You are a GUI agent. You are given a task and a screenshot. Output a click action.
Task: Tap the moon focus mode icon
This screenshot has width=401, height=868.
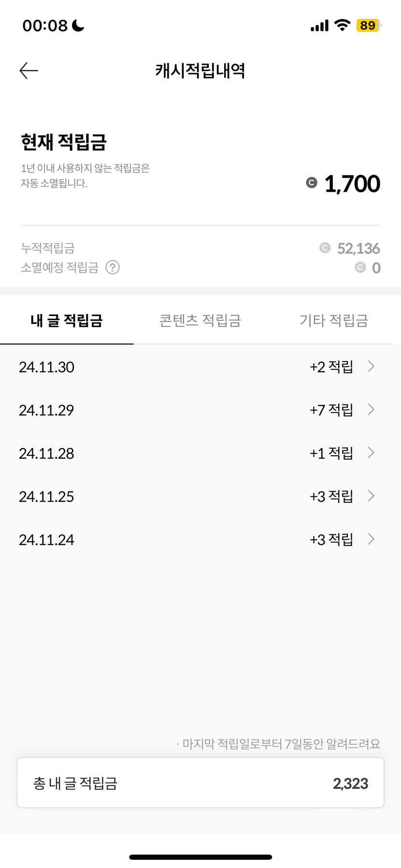pyautogui.click(x=78, y=25)
